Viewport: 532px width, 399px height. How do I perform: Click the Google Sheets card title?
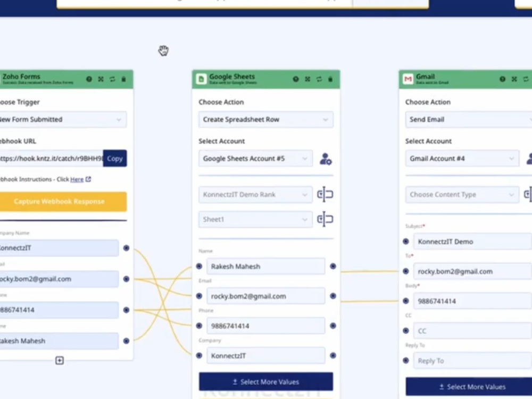232,77
